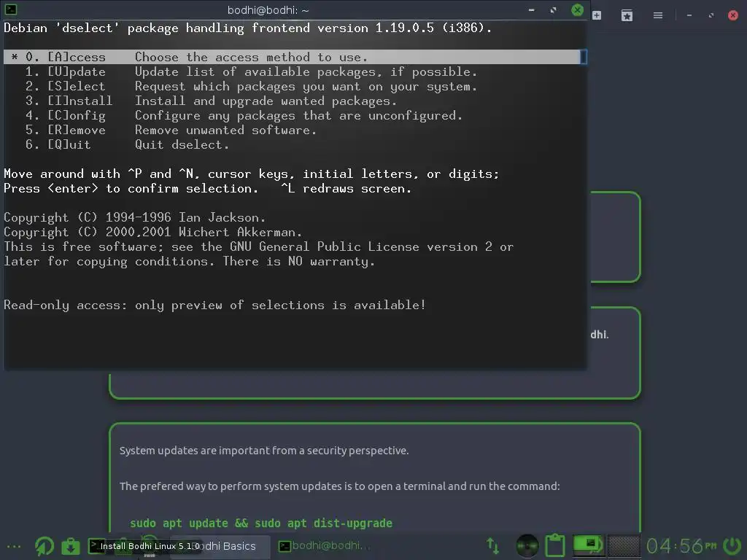The width and height of the screenshot is (747, 560).
Task: Open a new tab in the browser window
Action: point(597,16)
